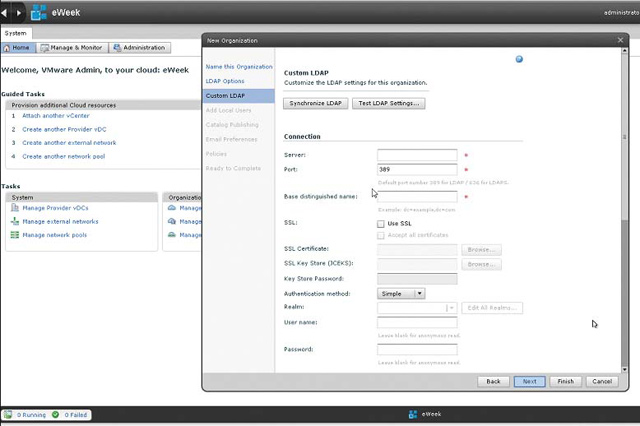Image resolution: width=640 pixels, height=426 pixels.
Task: Select Custom LDAP wizard step
Action: 238,95
